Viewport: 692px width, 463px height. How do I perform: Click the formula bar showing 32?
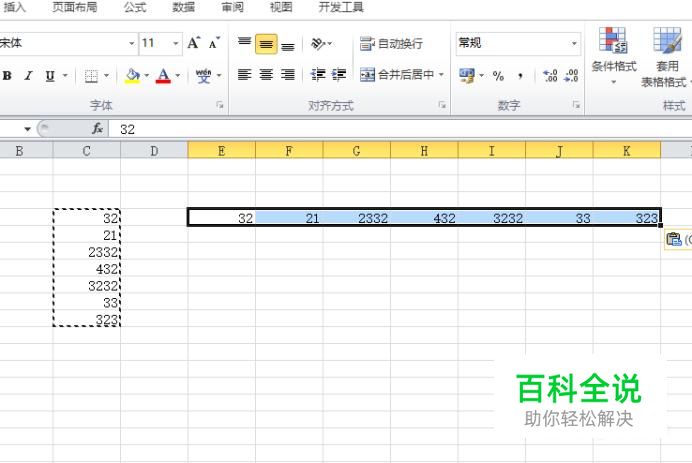point(399,129)
